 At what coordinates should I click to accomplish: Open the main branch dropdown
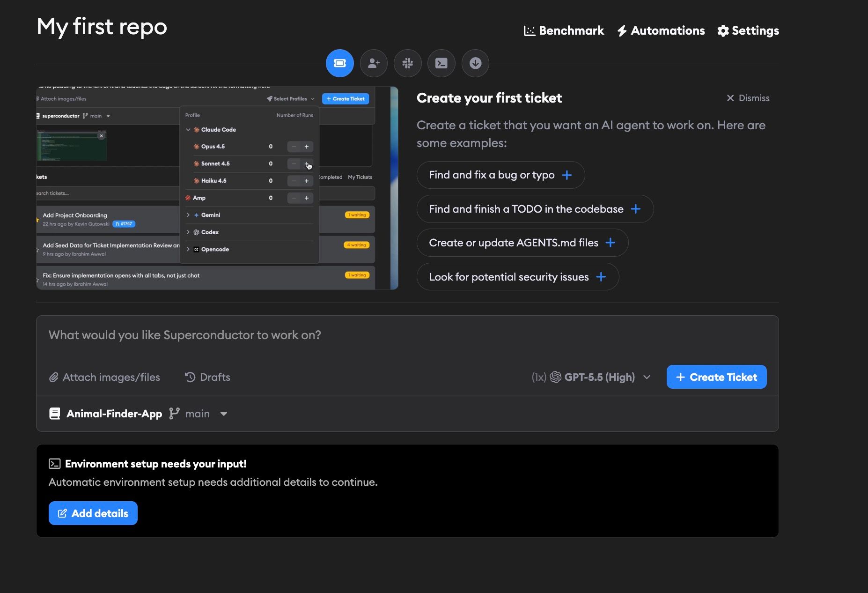(x=199, y=414)
